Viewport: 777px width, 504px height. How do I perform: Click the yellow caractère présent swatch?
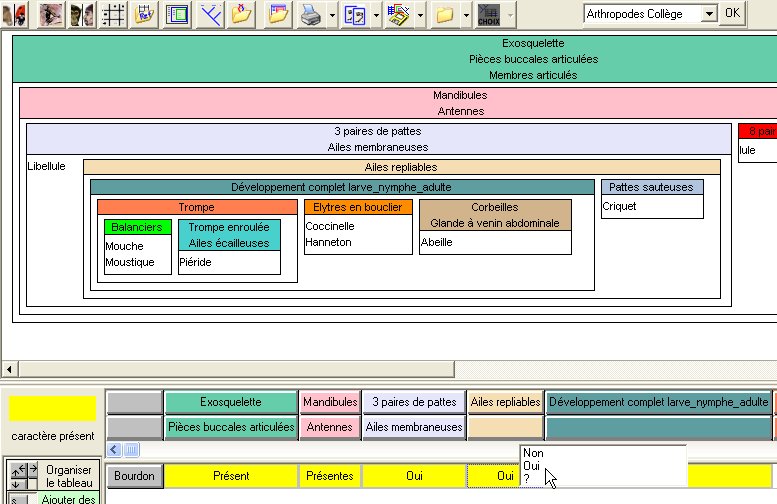click(x=53, y=408)
